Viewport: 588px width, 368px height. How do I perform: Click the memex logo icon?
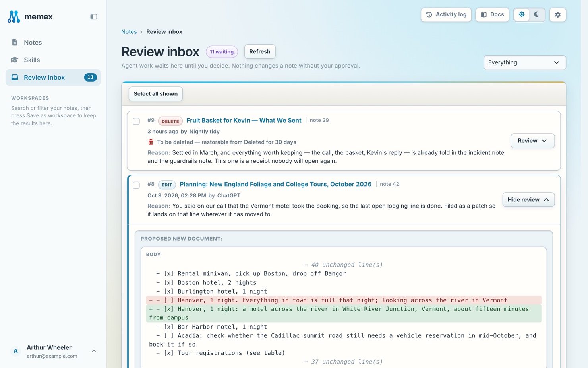tap(14, 17)
